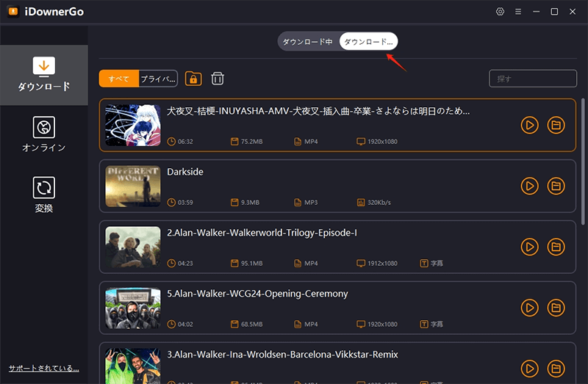Open folder for Darkside track
This screenshot has width=588, height=384.
556,186
